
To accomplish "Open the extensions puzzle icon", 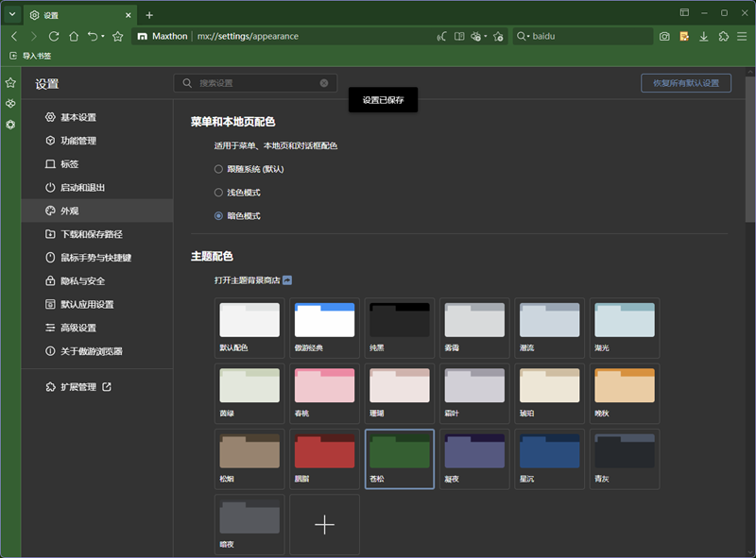I will 723,36.
